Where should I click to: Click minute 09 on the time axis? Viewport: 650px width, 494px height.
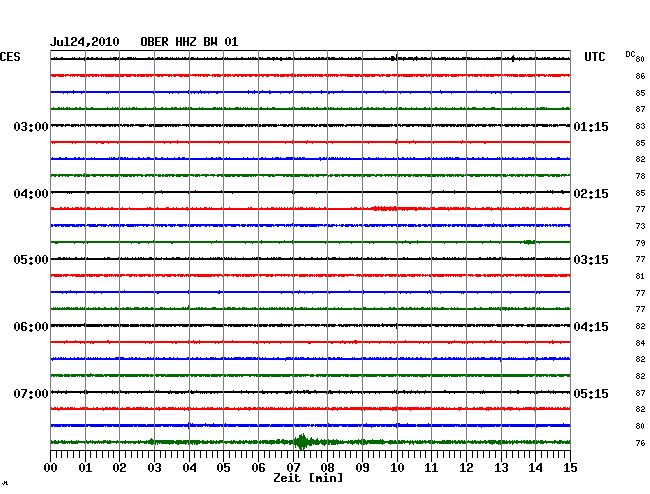(362, 467)
